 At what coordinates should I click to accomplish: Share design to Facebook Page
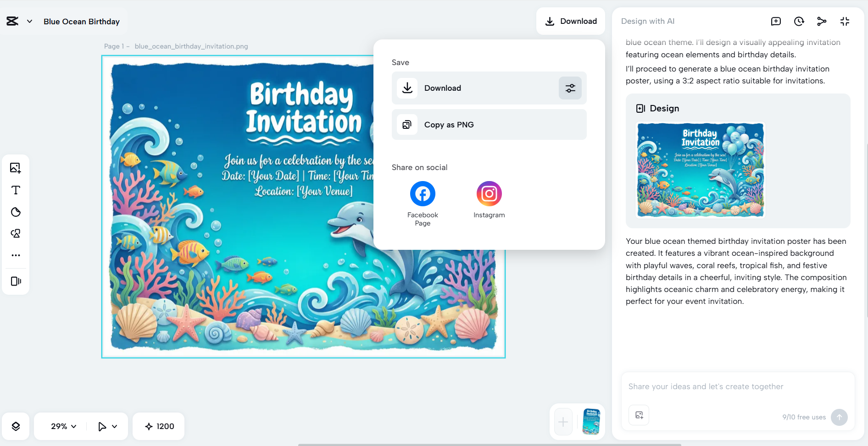click(422, 193)
